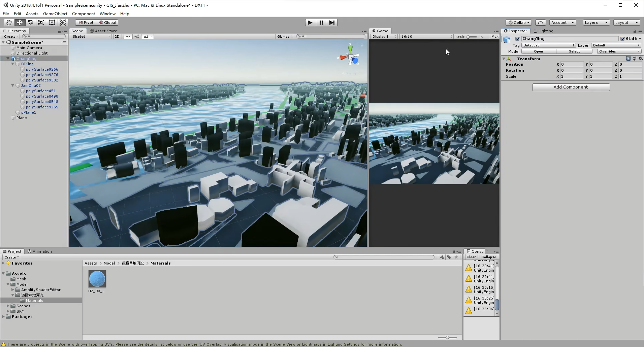The width and height of the screenshot is (644, 347).
Task: Uncheck the ChangJing active checkbox
Action: point(517,39)
